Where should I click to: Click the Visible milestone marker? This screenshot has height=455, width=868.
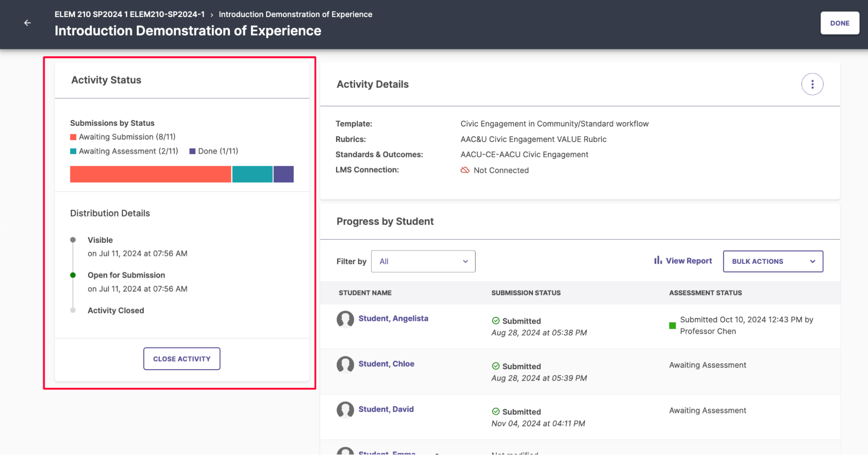pos(73,239)
